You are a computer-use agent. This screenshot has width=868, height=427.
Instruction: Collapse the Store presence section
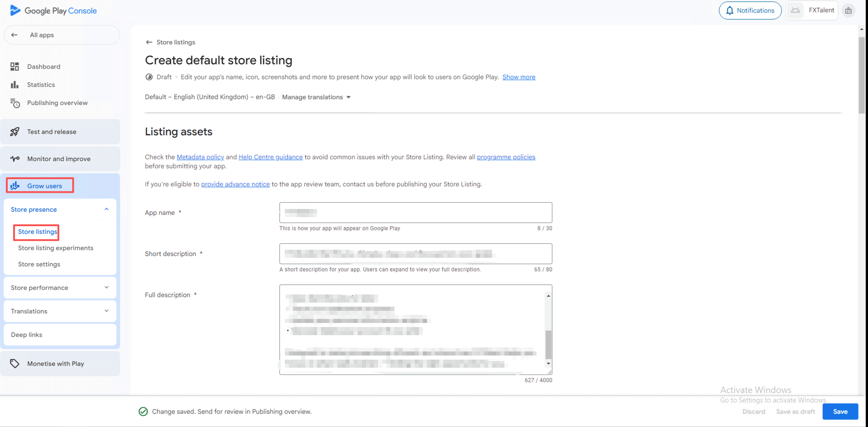pos(106,209)
